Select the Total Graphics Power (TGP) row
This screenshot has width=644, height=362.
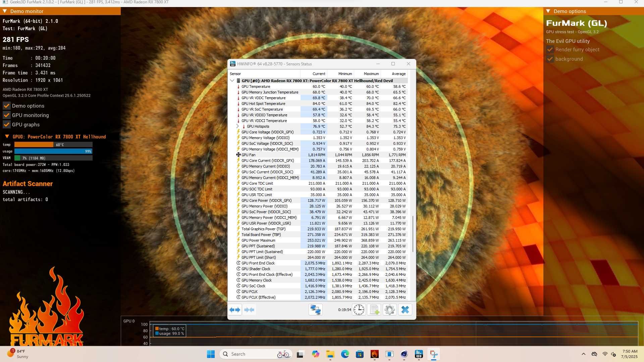coord(318,229)
